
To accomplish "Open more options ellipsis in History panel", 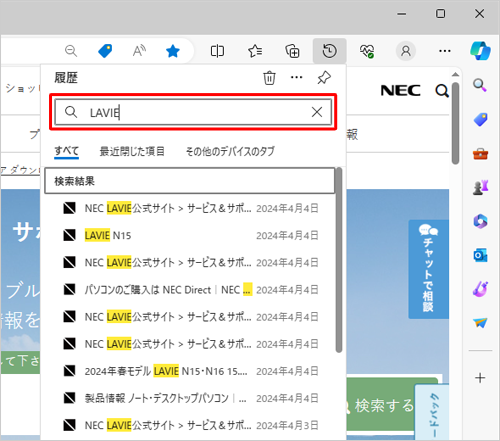I will click(x=296, y=77).
